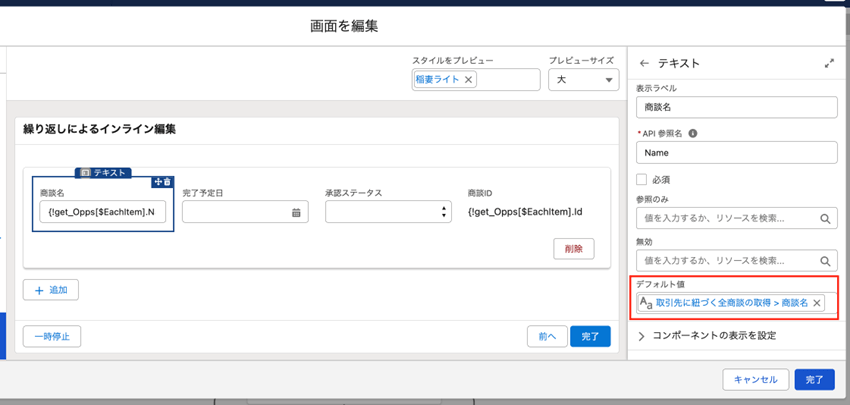Remove the 稲妻ライト style pill
Image resolution: width=850 pixels, height=405 pixels.
(x=469, y=80)
